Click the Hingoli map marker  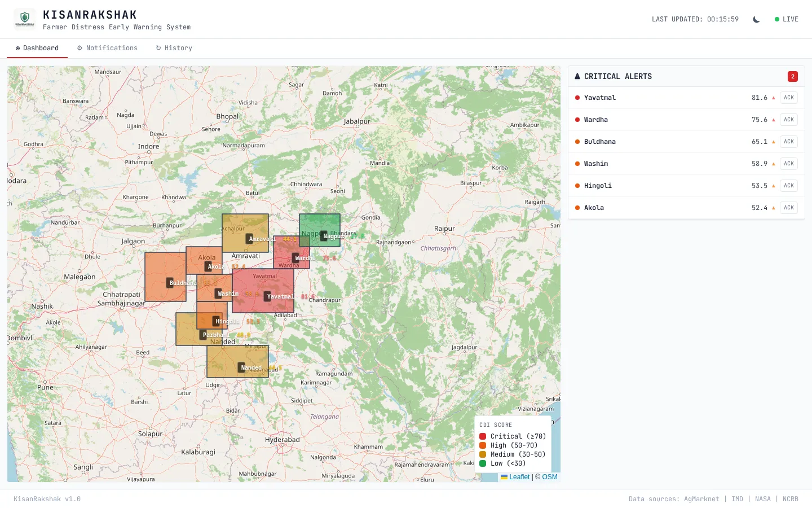pyautogui.click(x=217, y=321)
